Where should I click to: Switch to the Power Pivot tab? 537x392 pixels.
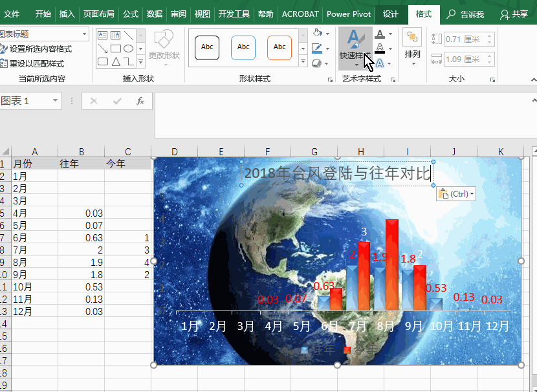pyautogui.click(x=349, y=14)
